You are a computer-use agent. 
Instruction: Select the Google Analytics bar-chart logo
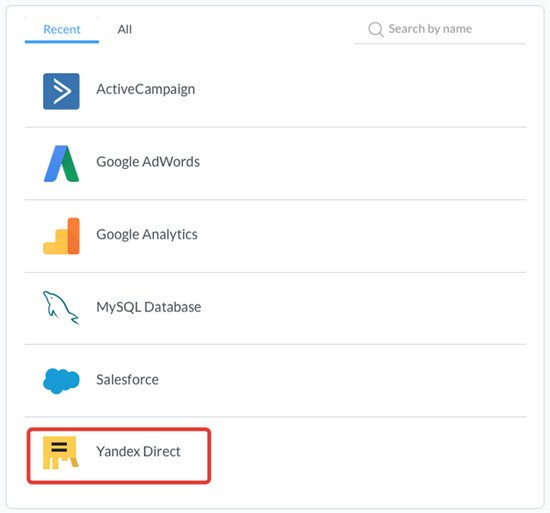pyautogui.click(x=61, y=236)
